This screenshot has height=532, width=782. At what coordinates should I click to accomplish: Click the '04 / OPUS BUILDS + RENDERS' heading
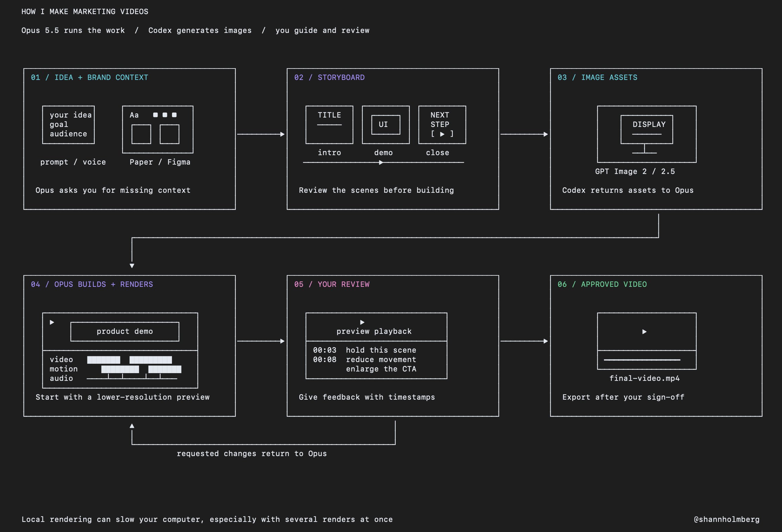[92, 284]
